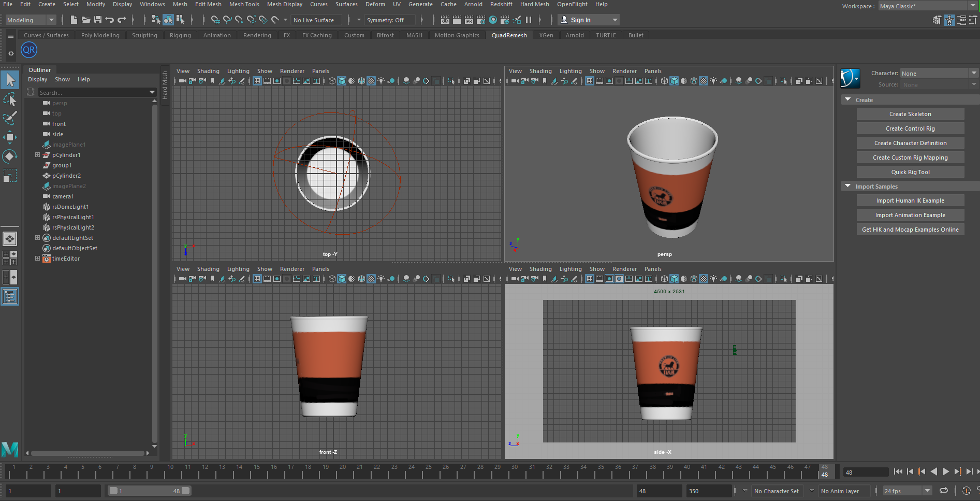This screenshot has width=980, height=501.
Task: Open the Windows menu
Action: point(152,4)
